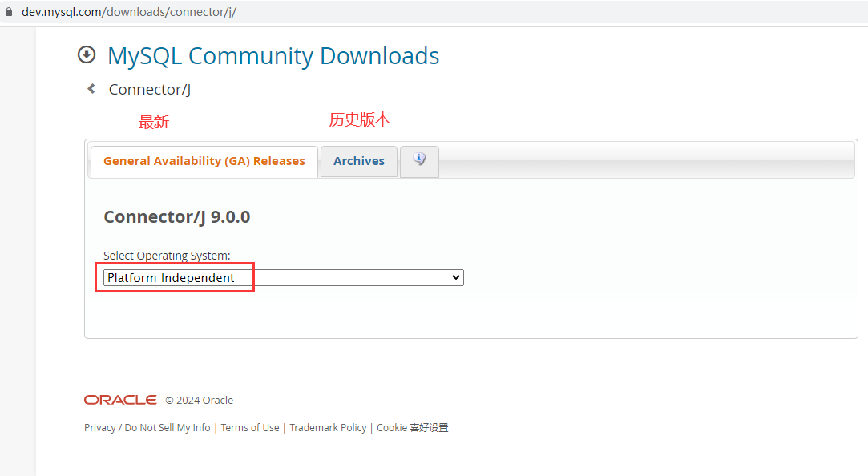Click the © 2024 Oracle copyright text
Image resolution: width=868 pixels, height=476 pixels.
(x=200, y=400)
